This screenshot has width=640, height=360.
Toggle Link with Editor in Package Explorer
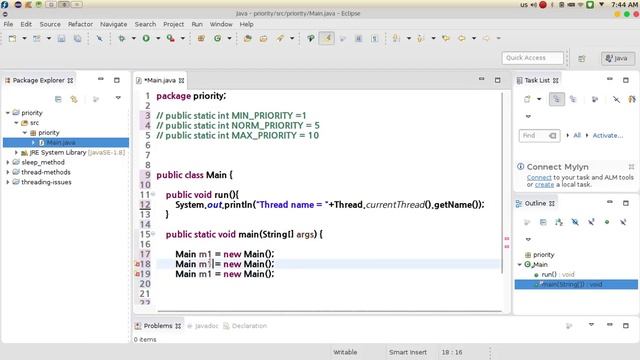(74, 99)
